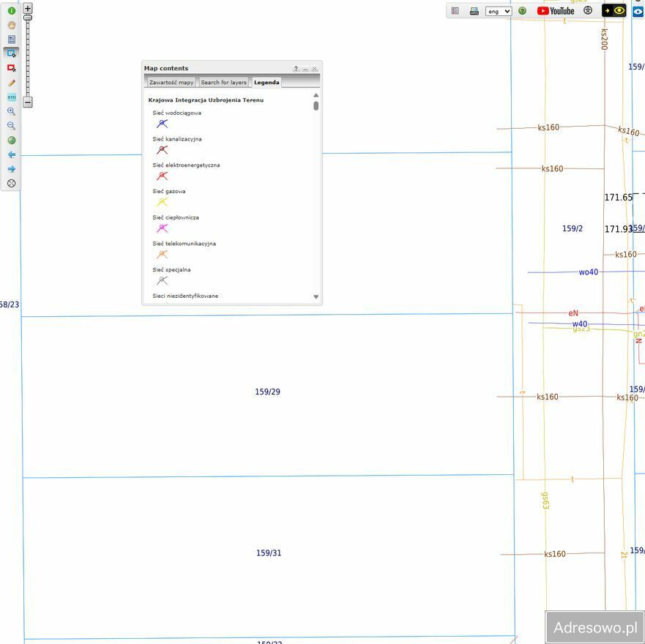Click Krajowa Integracja Uzbrojenia Terenu heading
This screenshot has width=645, height=644.
pos(206,100)
